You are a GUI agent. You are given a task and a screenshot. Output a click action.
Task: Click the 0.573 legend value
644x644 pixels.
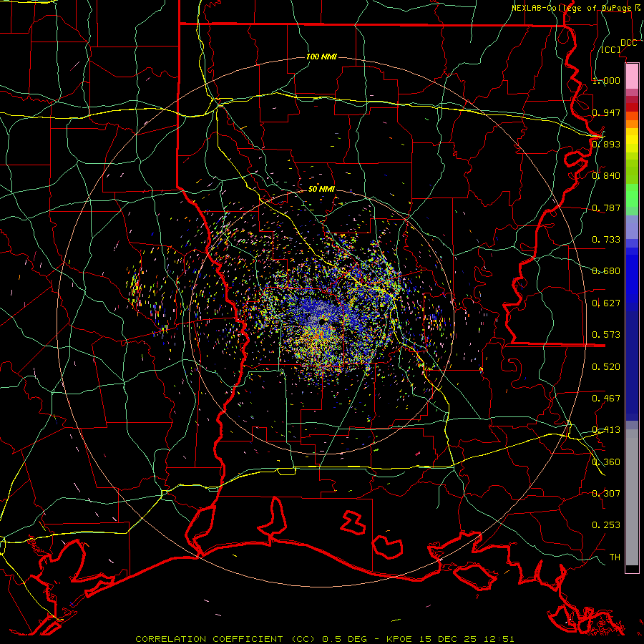(606, 334)
